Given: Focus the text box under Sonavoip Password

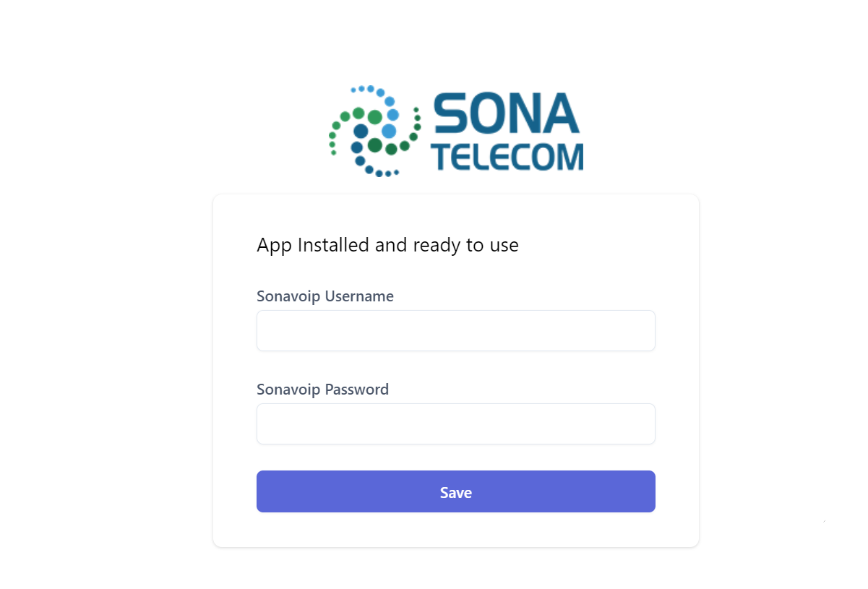Looking at the screenshot, I should (x=455, y=424).
